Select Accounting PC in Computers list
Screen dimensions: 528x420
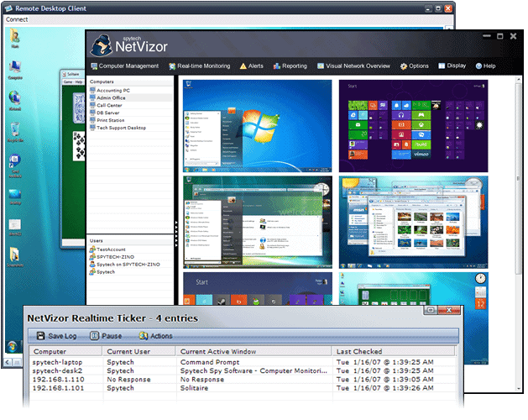pyautogui.click(x=118, y=90)
